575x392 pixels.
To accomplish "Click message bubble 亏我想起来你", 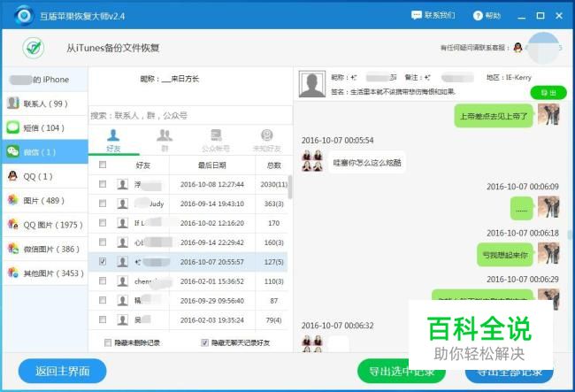I will point(505,255).
